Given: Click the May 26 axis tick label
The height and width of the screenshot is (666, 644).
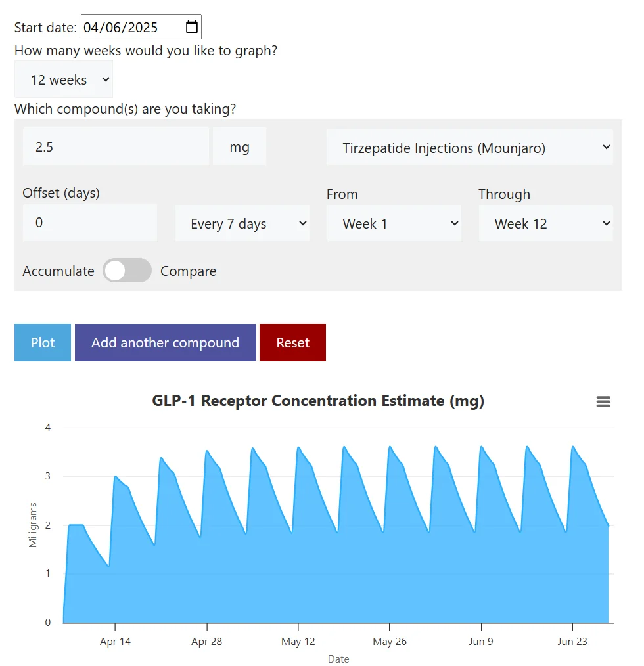Looking at the screenshot, I should [390, 641].
